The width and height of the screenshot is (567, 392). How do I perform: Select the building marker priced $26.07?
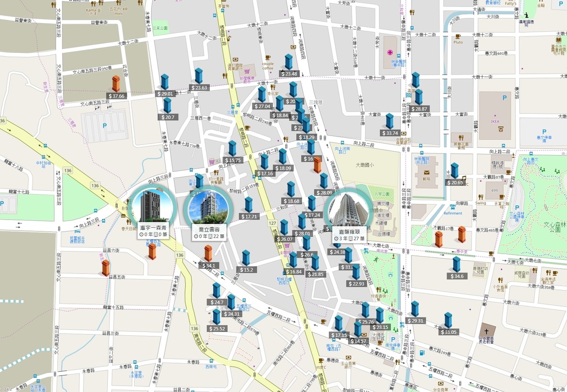point(284,227)
